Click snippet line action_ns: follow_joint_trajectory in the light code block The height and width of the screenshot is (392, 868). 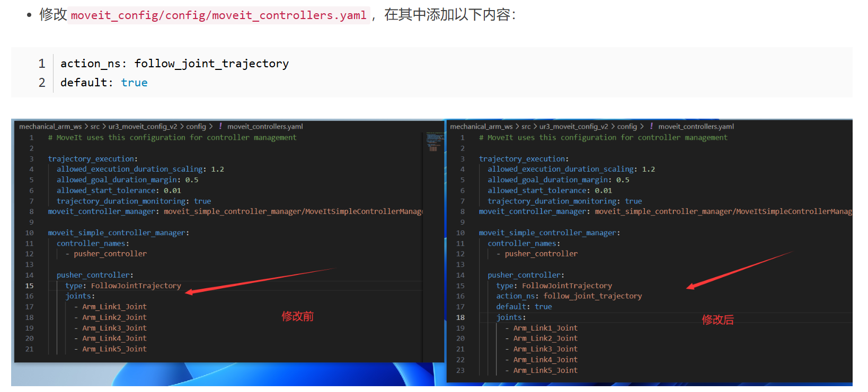[x=174, y=64]
